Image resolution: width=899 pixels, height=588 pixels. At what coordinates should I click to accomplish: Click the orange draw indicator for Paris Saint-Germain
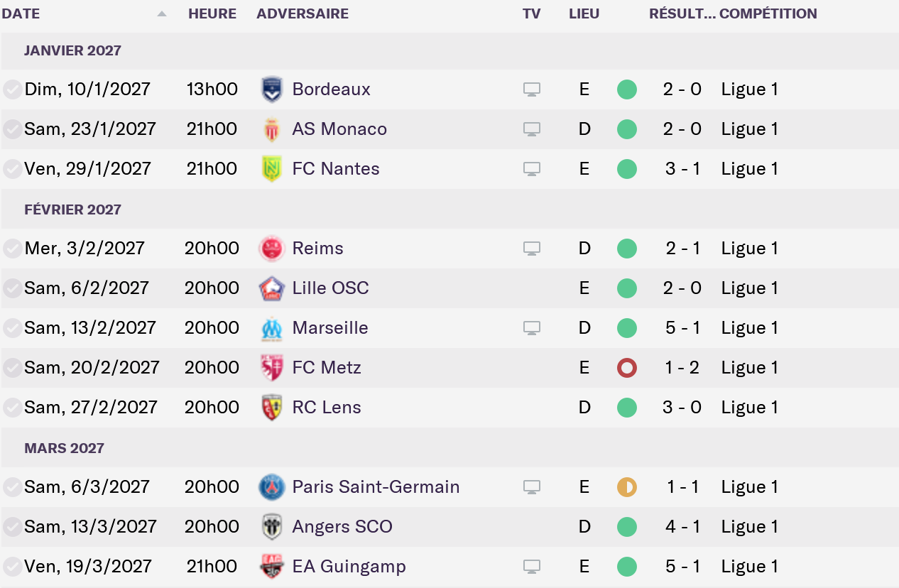coord(626,487)
